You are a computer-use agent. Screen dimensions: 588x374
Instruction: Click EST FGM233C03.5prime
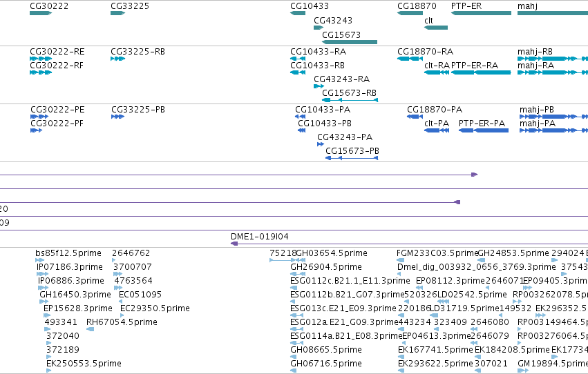tap(401, 260)
